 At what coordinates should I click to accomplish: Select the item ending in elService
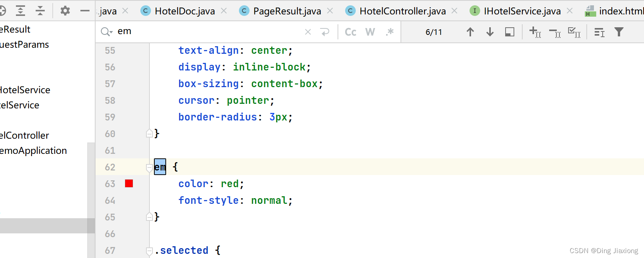click(20, 105)
